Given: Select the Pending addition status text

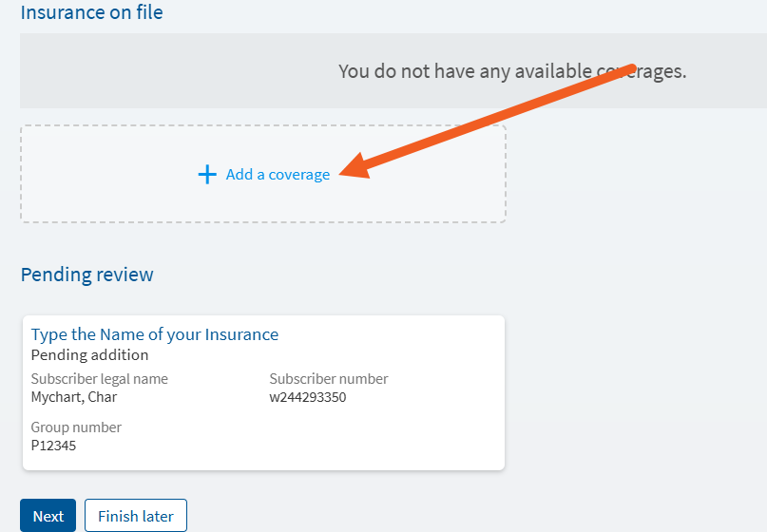Looking at the screenshot, I should click(x=89, y=355).
